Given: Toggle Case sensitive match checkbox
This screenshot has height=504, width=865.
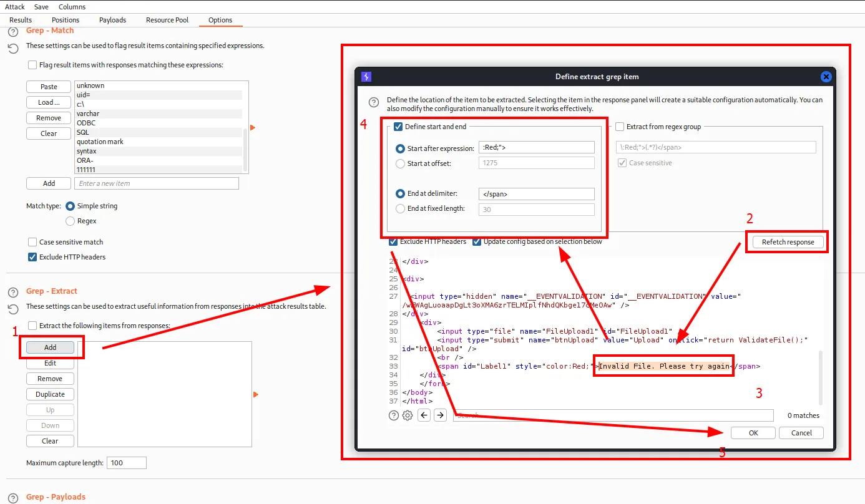Looking at the screenshot, I should 32,242.
